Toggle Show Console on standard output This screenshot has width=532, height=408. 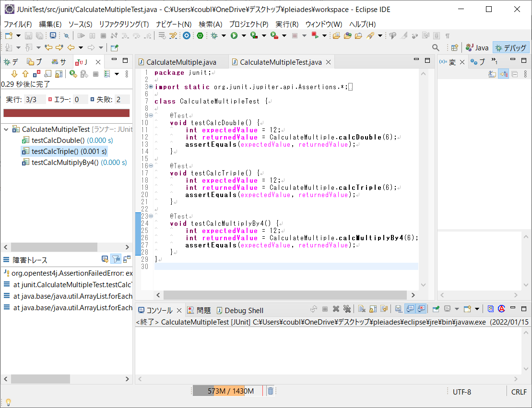pyautogui.click(x=410, y=309)
